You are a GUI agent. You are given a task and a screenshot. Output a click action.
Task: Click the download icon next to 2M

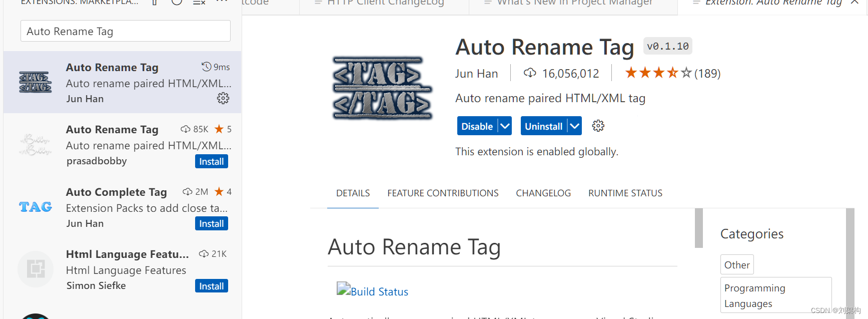(x=188, y=192)
